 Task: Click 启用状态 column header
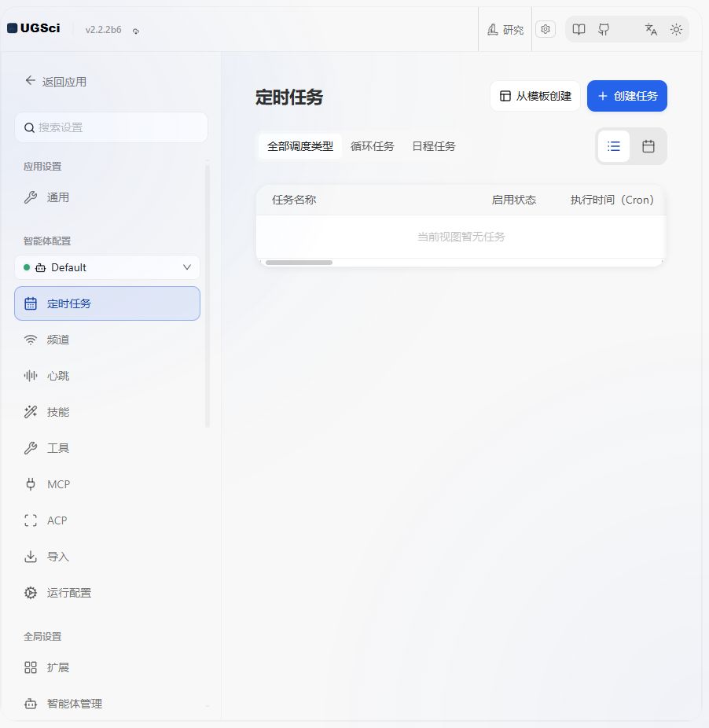514,200
